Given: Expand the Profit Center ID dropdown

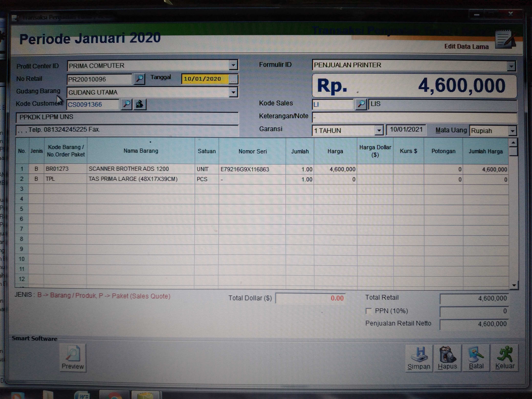Looking at the screenshot, I should tap(233, 65).
